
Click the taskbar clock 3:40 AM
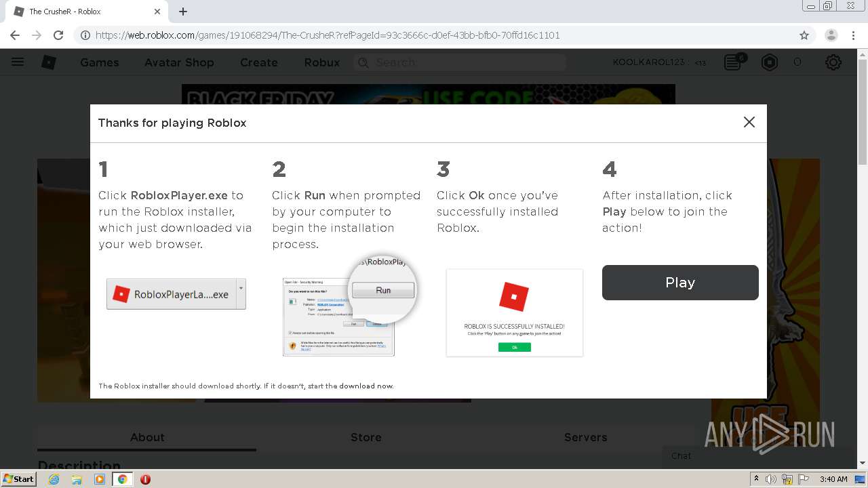833,479
